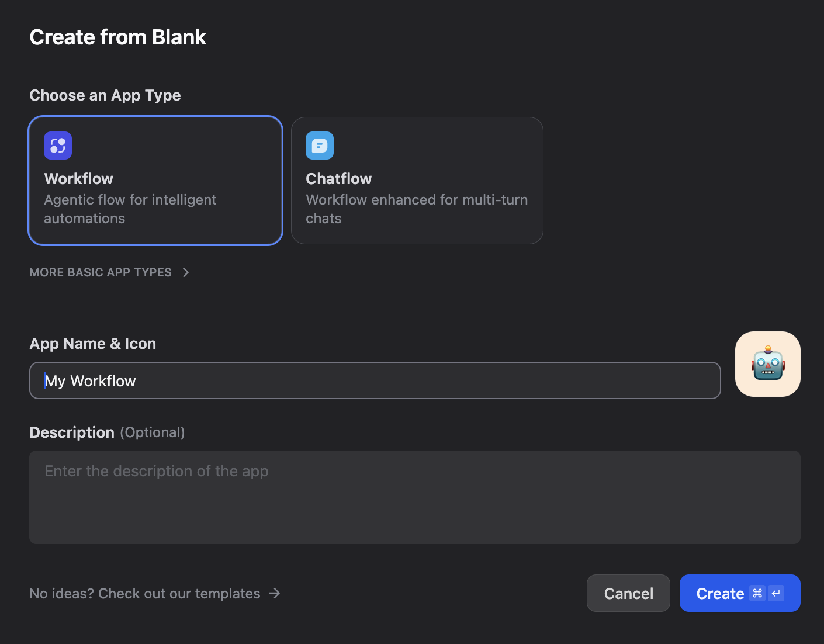Click the Command key symbol in Create button
The image size is (824, 644).
point(757,593)
